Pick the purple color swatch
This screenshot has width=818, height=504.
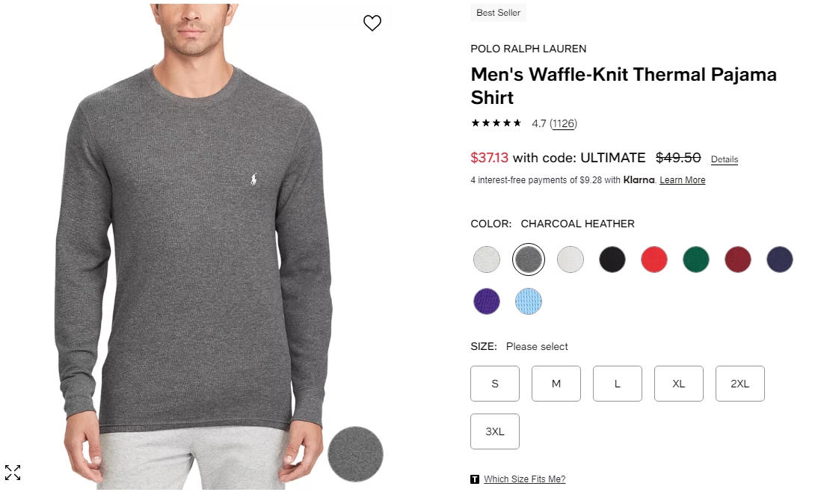pos(486,301)
